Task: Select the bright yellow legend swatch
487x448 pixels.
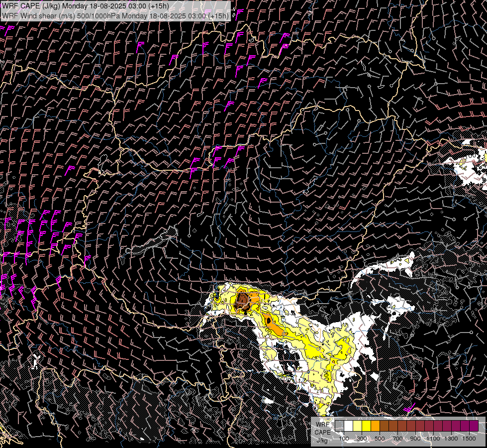Action: [366, 426]
